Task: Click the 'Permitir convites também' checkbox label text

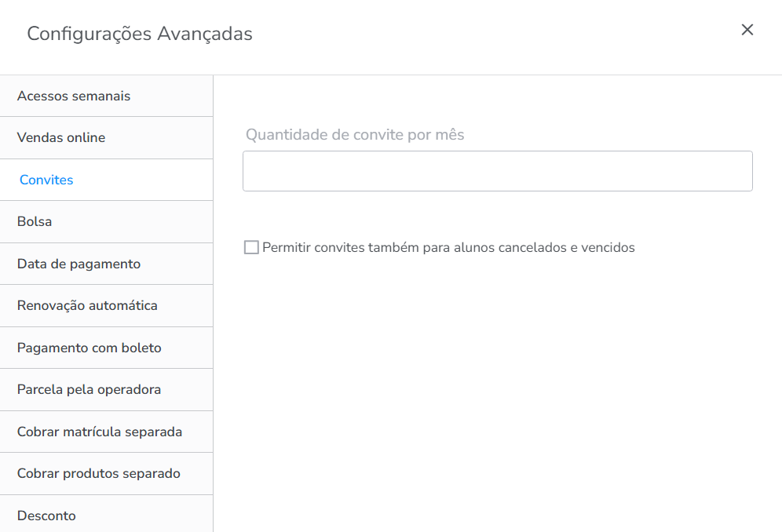Action: point(448,248)
